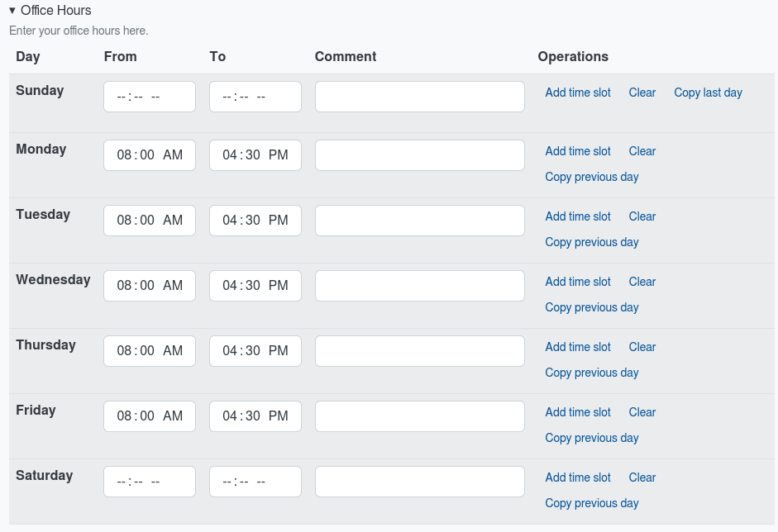Click Friday's From time field
Screen dimensions: 778x532
pyautogui.click(x=149, y=416)
